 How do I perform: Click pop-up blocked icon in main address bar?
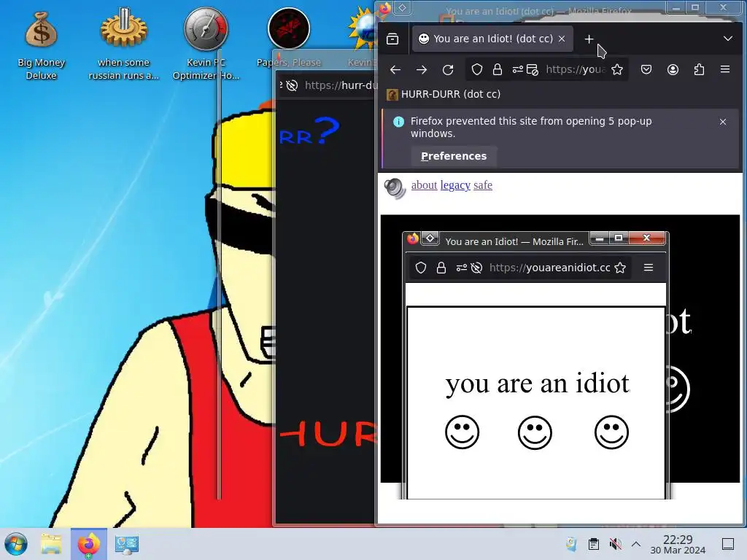click(533, 70)
